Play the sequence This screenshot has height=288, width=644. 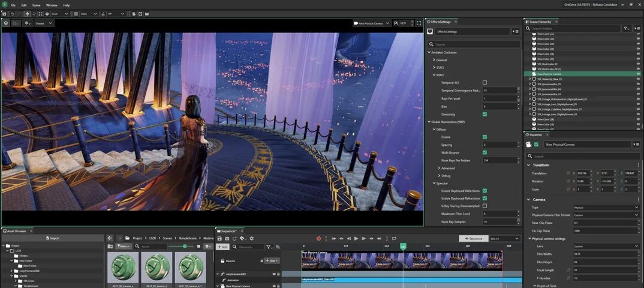[x=356, y=238]
